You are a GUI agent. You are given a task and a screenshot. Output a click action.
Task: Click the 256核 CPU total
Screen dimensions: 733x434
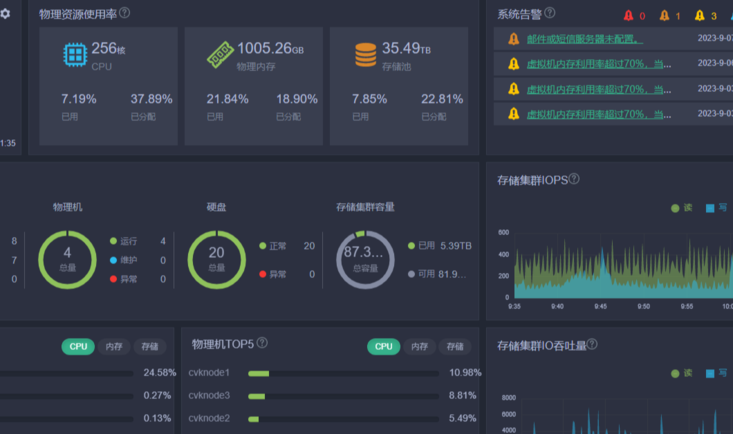(108, 48)
